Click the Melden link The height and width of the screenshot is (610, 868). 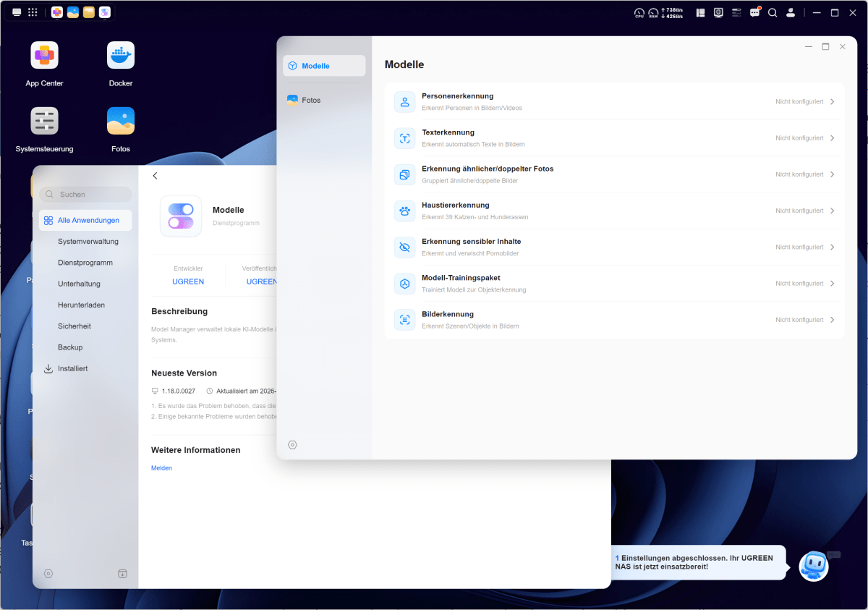pyautogui.click(x=161, y=468)
